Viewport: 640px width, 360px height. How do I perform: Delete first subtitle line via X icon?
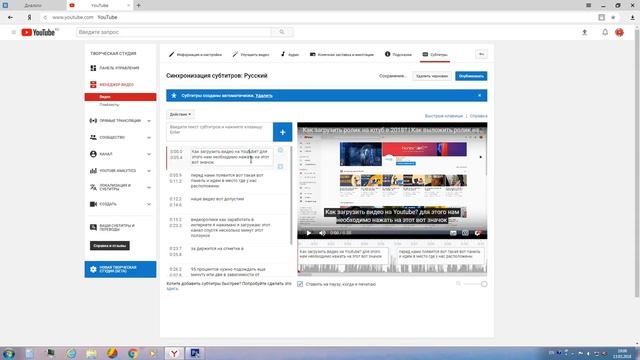point(280,150)
